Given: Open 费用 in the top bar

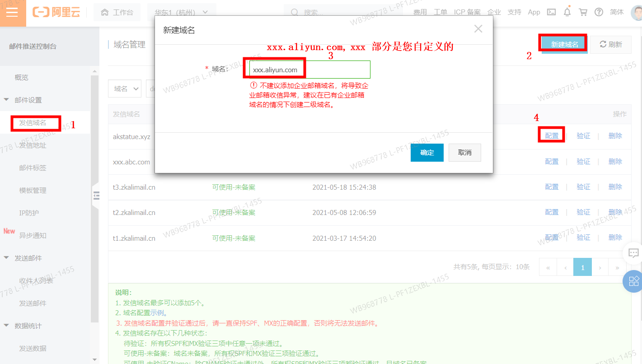Looking at the screenshot, I should point(420,12).
